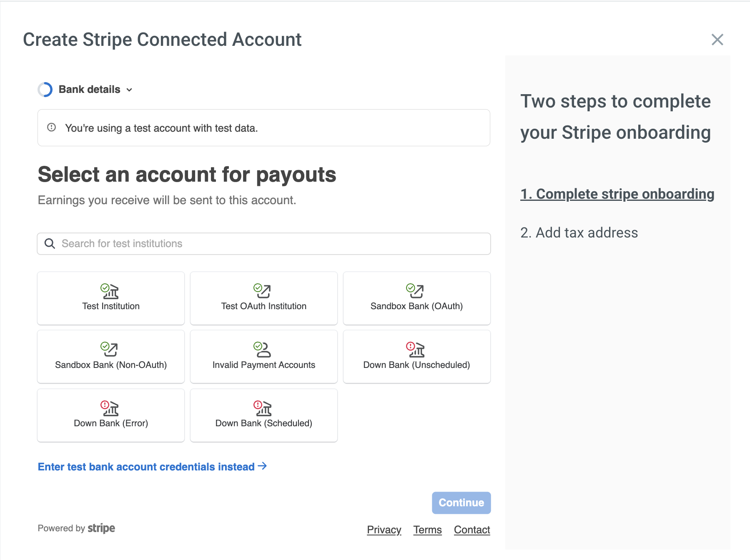Open the Terms link
The height and width of the screenshot is (560, 750).
427,530
